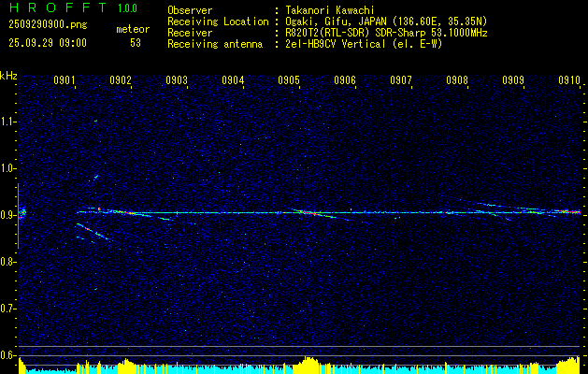The width and height of the screenshot is (588, 374).
Task: Select the filename 2509290900.png
Action: (48, 25)
